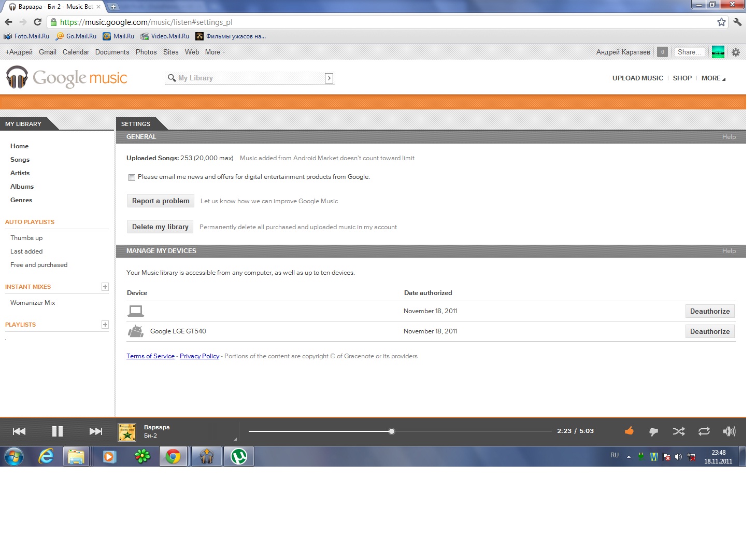Deauthorize the Google LGE GT540 device
Screen dimensions: 756x533
[710, 331]
